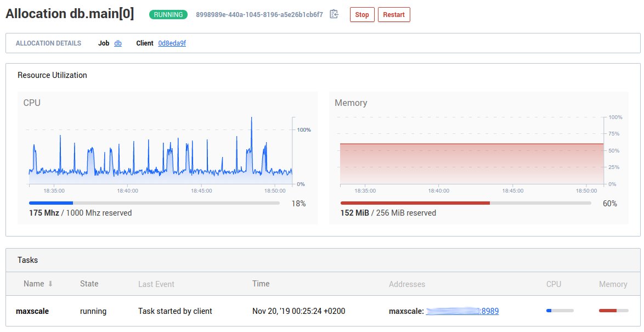Viewport: 644px width, 332px height.
Task: Restart the allocation
Action: click(394, 15)
